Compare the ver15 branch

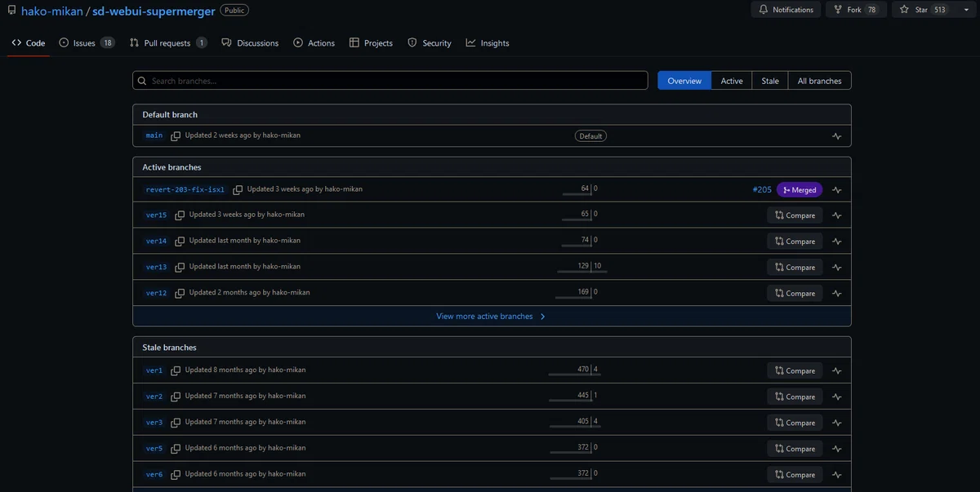pyautogui.click(x=795, y=215)
